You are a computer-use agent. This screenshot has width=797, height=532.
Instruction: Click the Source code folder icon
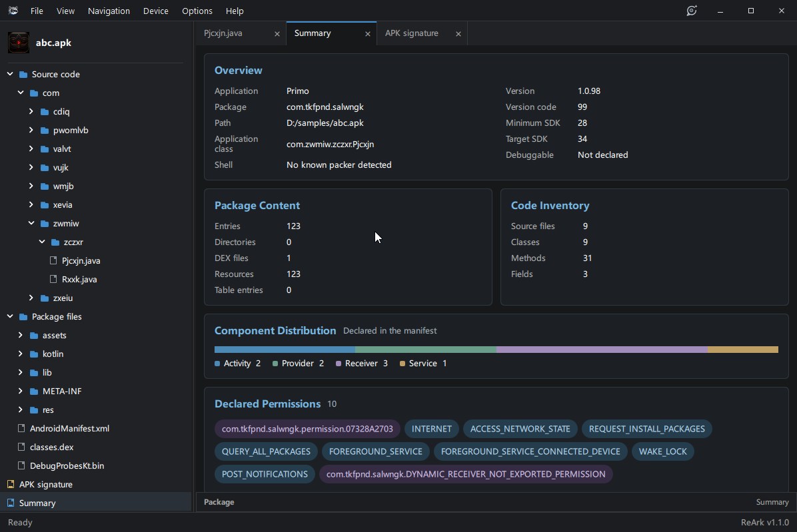23,75
